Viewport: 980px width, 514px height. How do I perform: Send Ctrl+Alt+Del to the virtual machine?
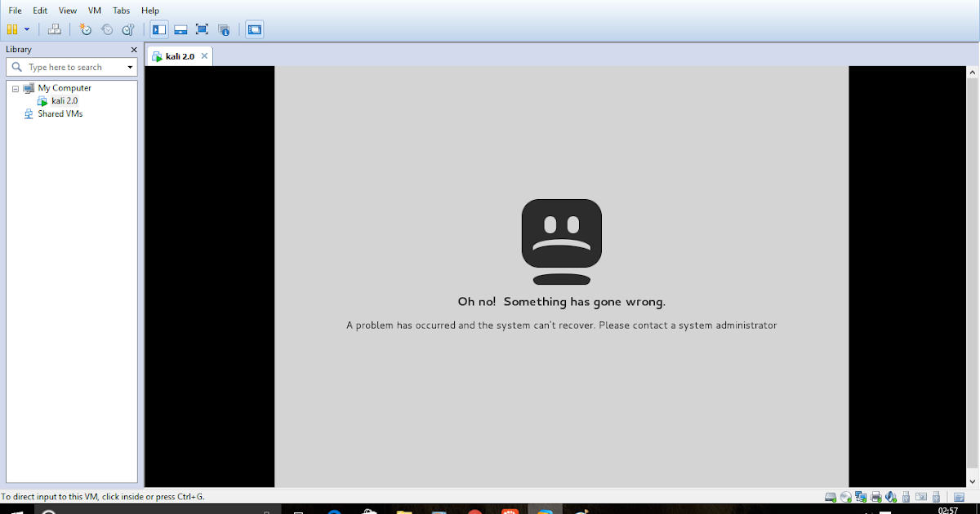pyautogui.click(x=55, y=29)
